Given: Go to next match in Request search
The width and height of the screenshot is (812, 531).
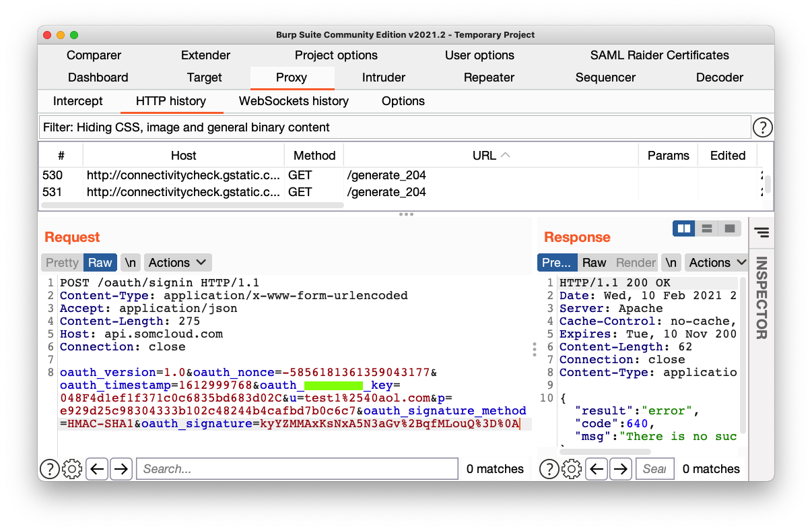Looking at the screenshot, I should 121,468.
